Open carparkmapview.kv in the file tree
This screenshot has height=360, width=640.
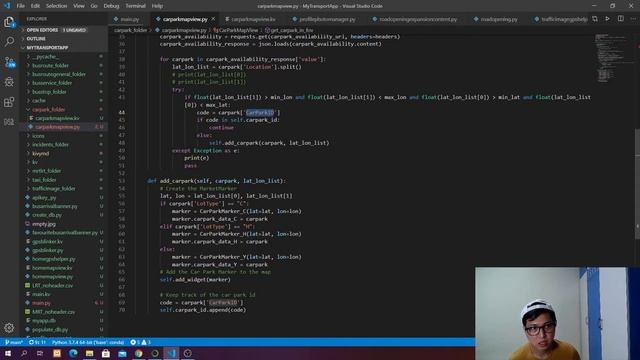[63, 118]
